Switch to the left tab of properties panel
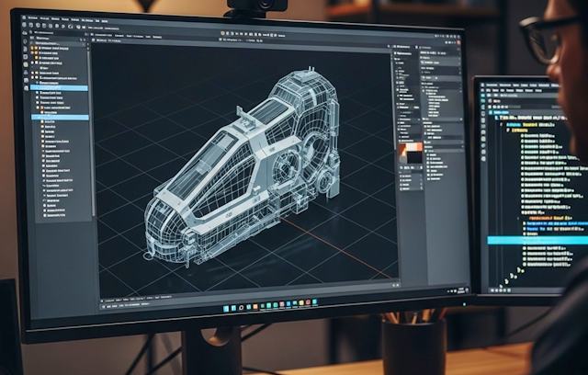 403,47
